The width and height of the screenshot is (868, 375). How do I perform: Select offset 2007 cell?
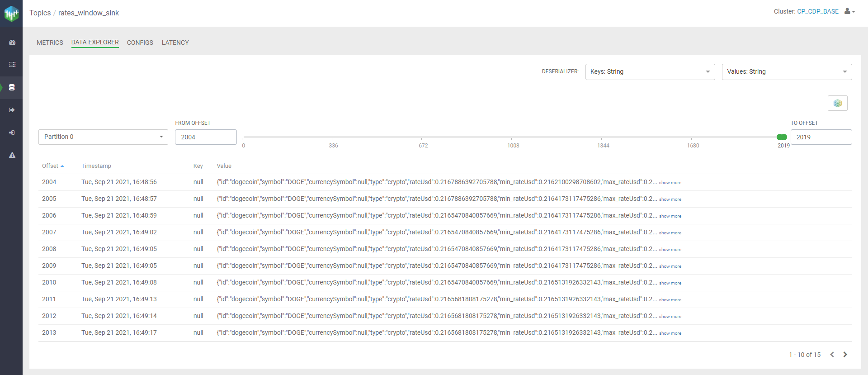[49, 233]
